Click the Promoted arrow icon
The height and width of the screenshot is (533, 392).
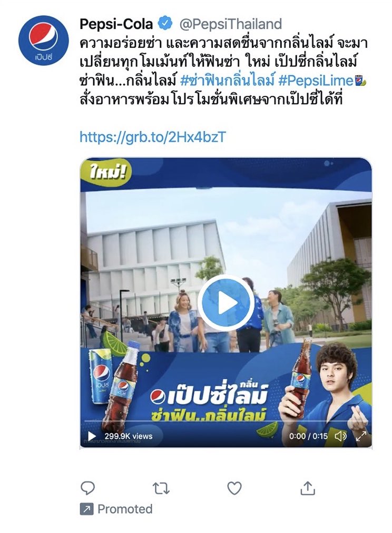coord(86,509)
